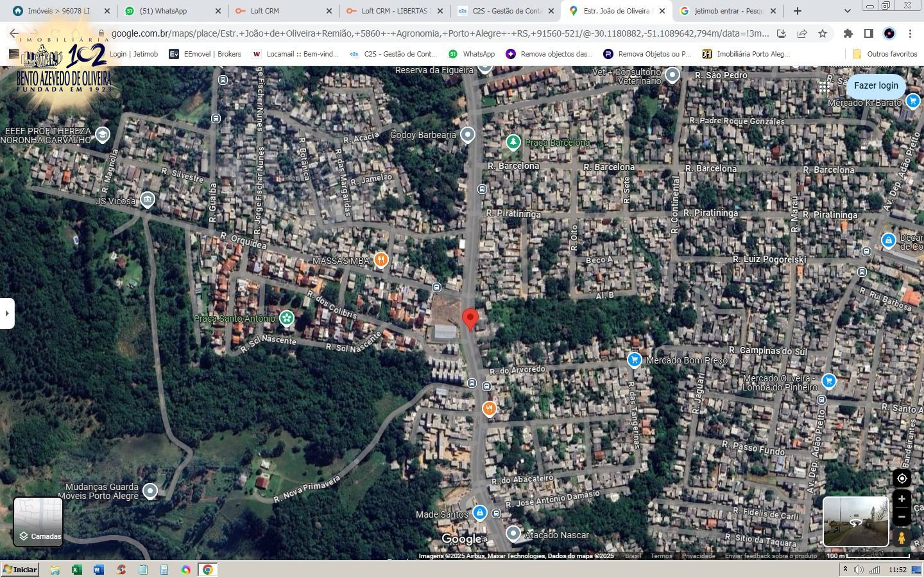Bookmark this page with the star
Viewport: 924px width, 578px height.
tap(823, 33)
